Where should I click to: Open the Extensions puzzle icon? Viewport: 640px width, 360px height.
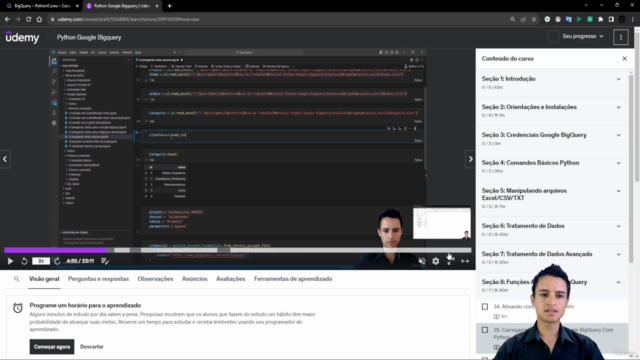coord(600,19)
